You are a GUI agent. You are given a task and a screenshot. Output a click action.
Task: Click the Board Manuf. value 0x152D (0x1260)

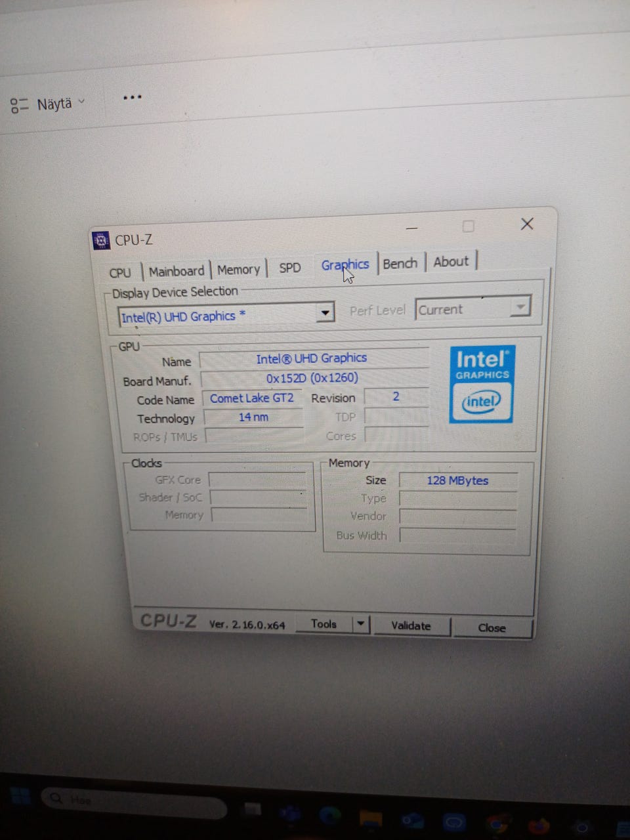pos(314,378)
